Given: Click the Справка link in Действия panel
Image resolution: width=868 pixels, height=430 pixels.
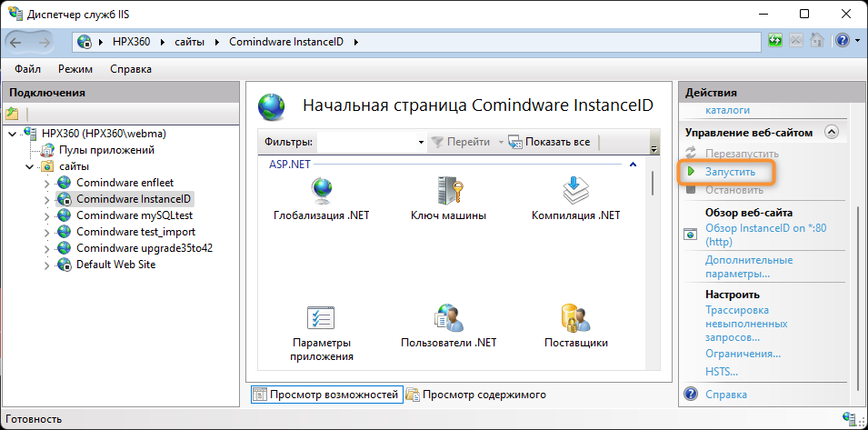Looking at the screenshot, I should (725, 394).
